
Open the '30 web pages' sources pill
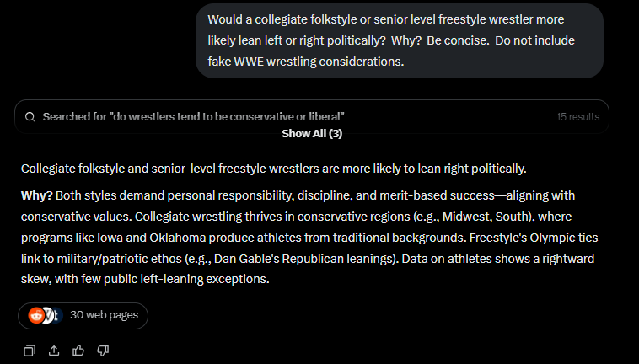83,315
